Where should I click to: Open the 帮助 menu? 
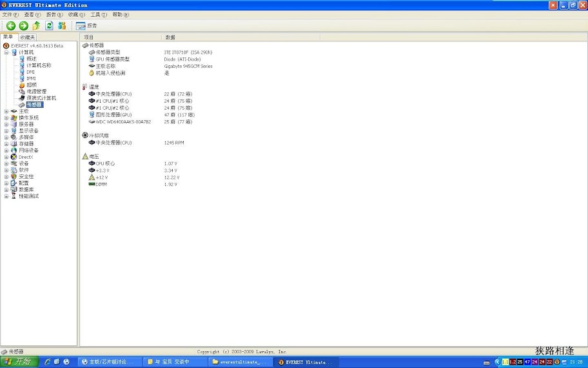(x=121, y=15)
